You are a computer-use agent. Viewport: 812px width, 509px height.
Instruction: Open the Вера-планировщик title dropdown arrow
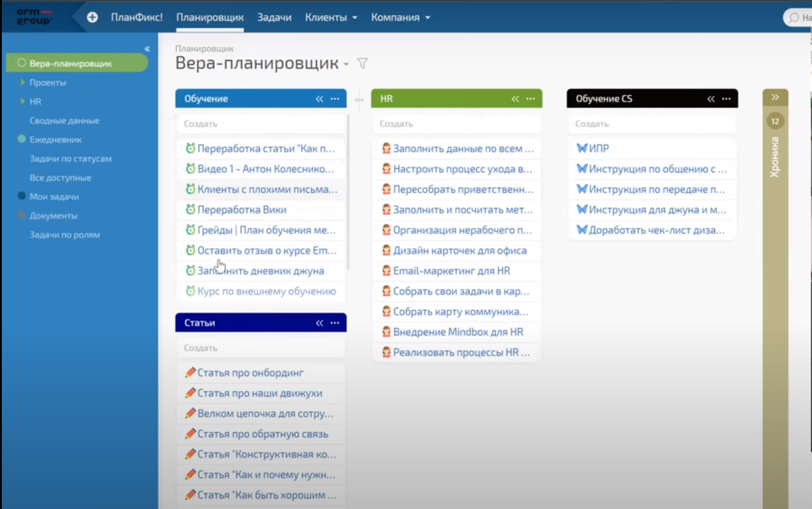[346, 65]
